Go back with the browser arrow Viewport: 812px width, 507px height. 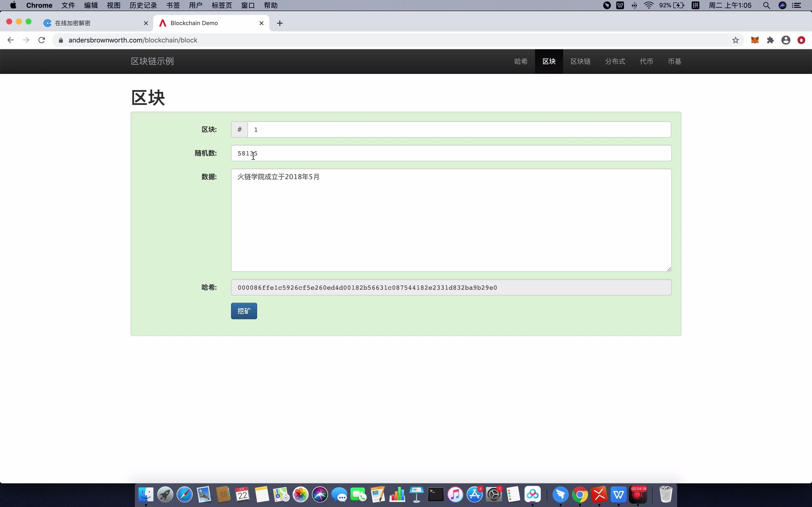(x=10, y=40)
